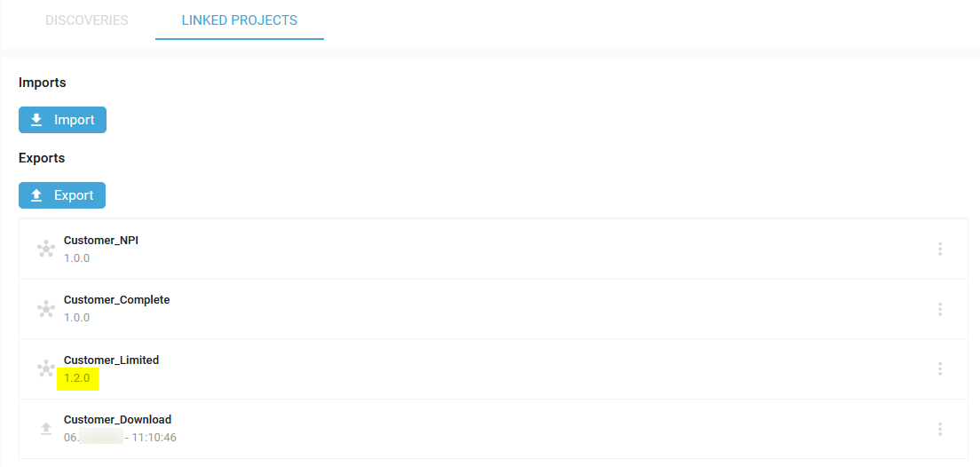Screen dimensions: 980x467
Task: Switch to the Discoveries tab
Action: click(x=87, y=20)
